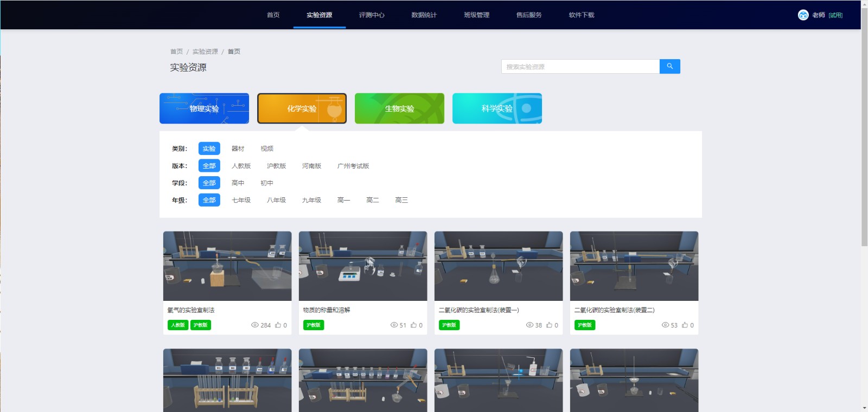Click the eye views icon on 二氧化碳的实验室制法(装置一)
The height and width of the screenshot is (412, 868).
(x=529, y=325)
